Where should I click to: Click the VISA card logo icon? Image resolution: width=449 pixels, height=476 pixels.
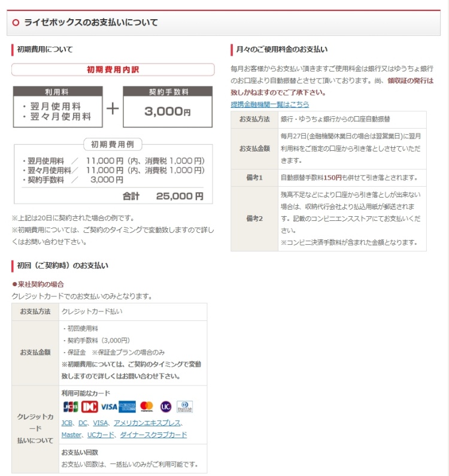(109, 407)
